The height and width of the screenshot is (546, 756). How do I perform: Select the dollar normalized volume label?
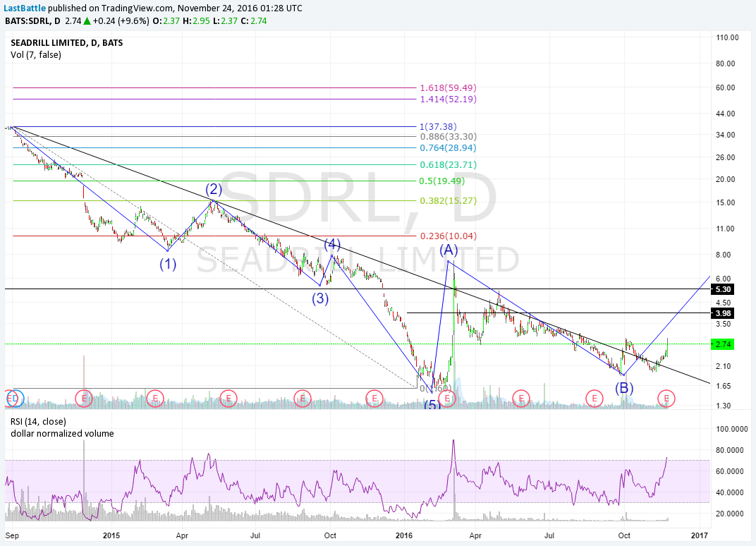(62, 434)
